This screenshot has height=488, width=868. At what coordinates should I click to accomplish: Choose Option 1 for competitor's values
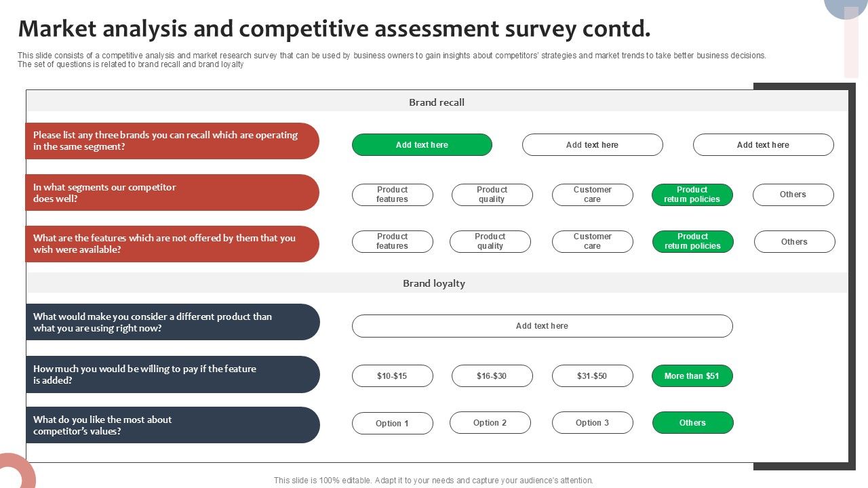tap(392, 423)
